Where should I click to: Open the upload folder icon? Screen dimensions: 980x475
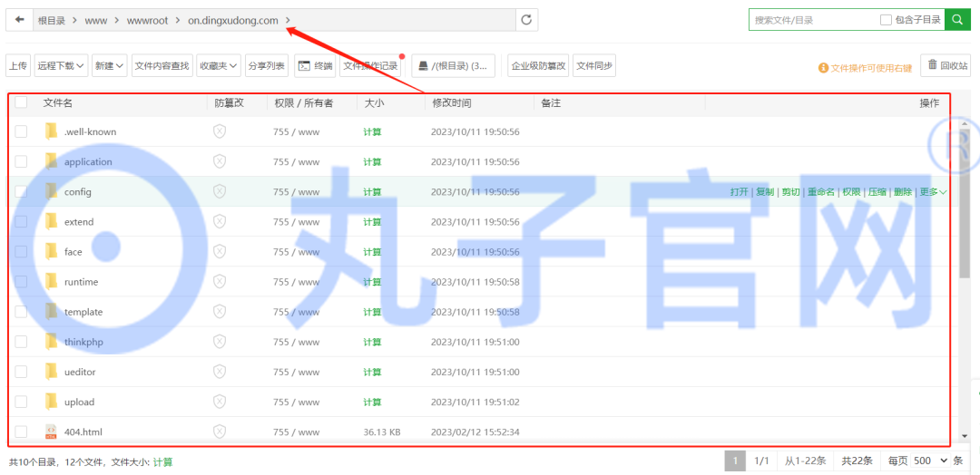[51, 402]
